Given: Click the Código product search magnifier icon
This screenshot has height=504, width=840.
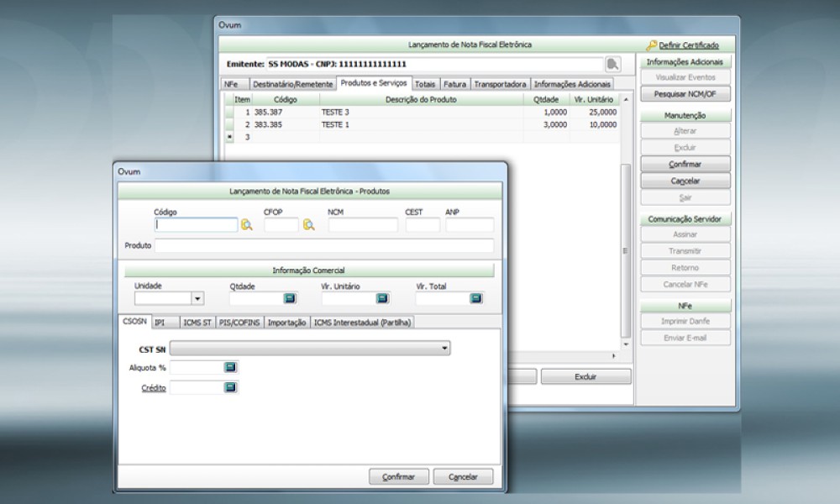Looking at the screenshot, I should click(x=247, y=225).
